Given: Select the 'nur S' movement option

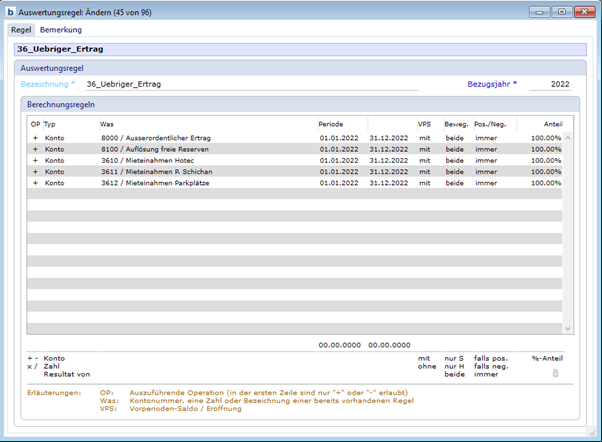Looking at the screenshot, I should pos(456,357).
